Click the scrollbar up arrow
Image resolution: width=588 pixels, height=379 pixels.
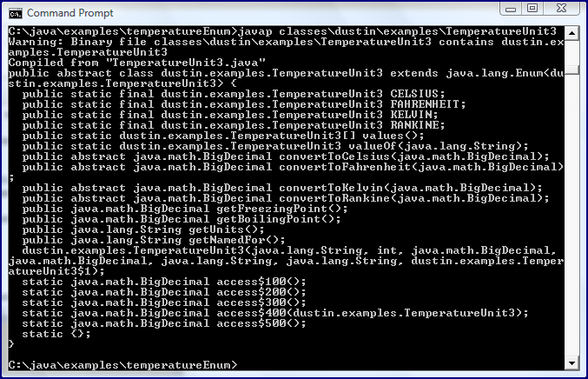point(571,33)
